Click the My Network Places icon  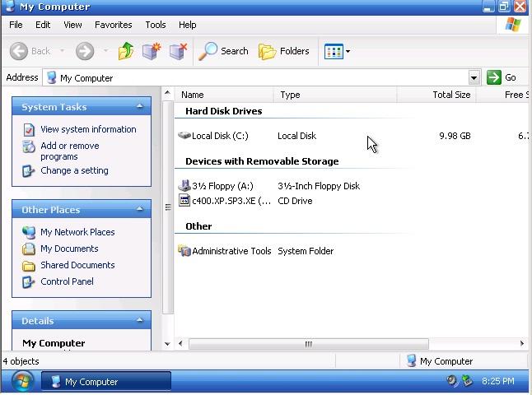(x=29, y=232)
